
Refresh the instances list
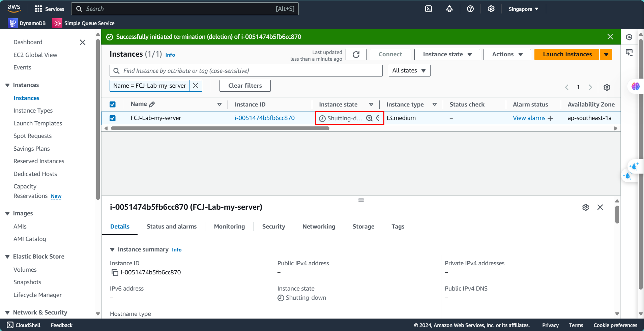click(x=356, y=55)
